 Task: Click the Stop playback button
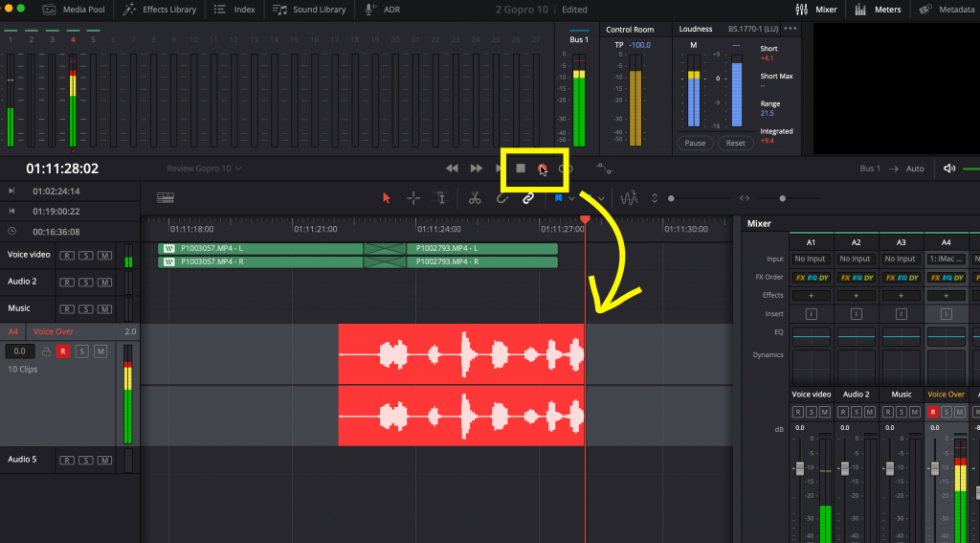[x=521, y=169]
